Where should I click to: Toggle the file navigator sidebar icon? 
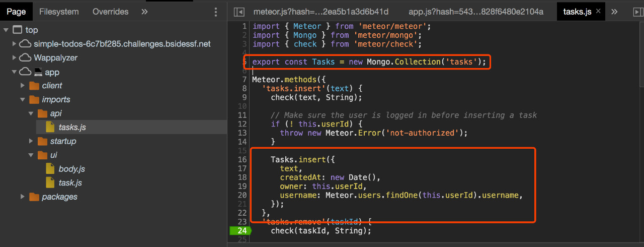pos(239,12)
